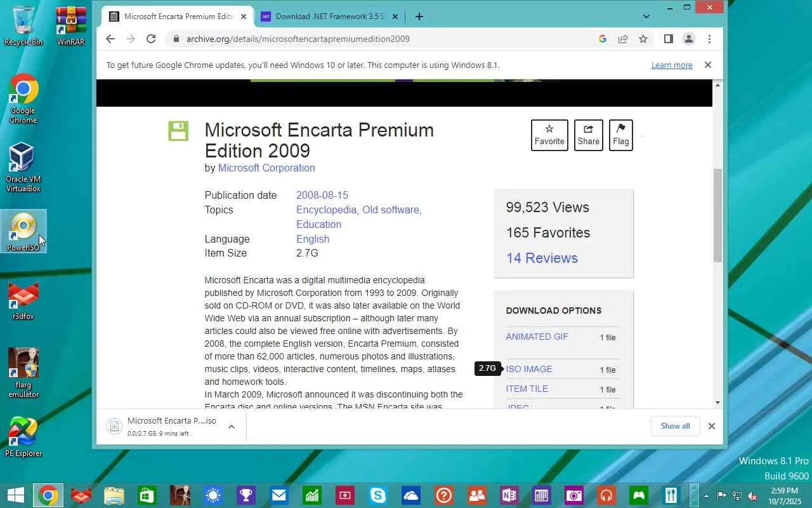This screenshot has height=508, width=812.
Task: Close the Download .NET Framework tab
Action: coord(395,17)
